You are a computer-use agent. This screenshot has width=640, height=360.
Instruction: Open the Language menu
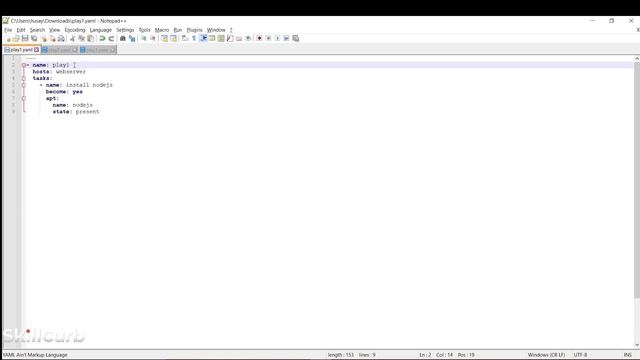[100, 30]
